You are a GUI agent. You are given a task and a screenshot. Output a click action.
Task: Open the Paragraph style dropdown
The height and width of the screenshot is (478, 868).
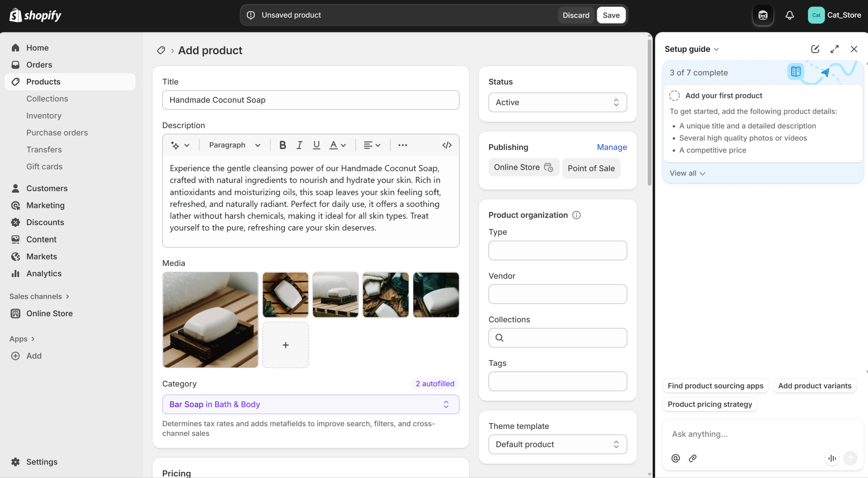(x=235, y=145)
